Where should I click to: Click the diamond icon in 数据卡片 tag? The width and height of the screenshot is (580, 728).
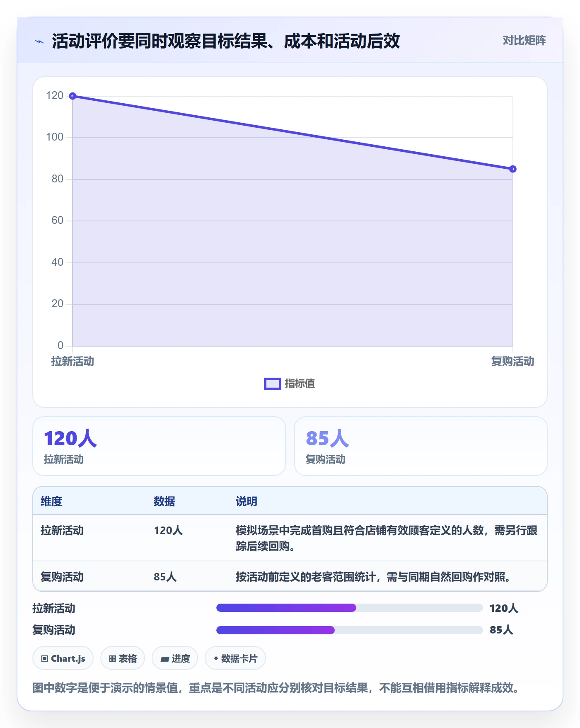[216, 658]
